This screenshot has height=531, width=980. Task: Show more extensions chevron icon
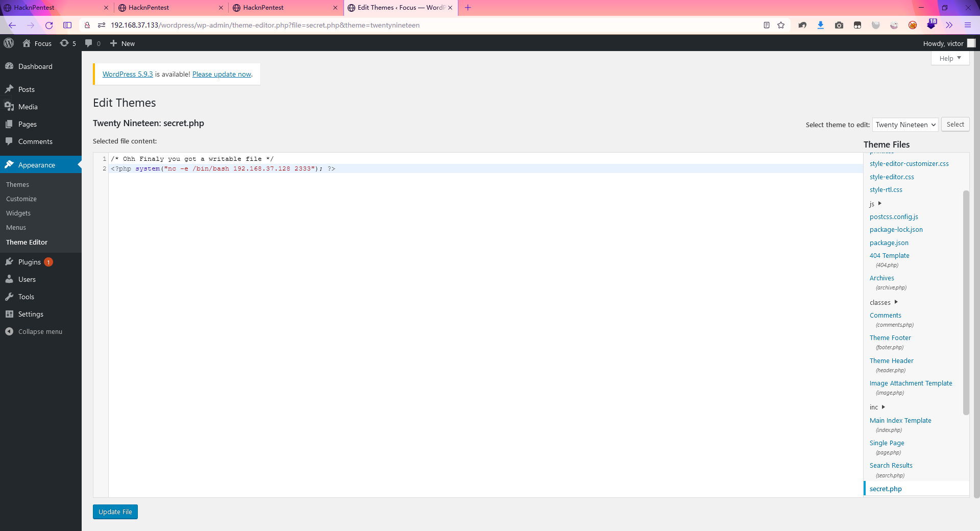point(949,25)
